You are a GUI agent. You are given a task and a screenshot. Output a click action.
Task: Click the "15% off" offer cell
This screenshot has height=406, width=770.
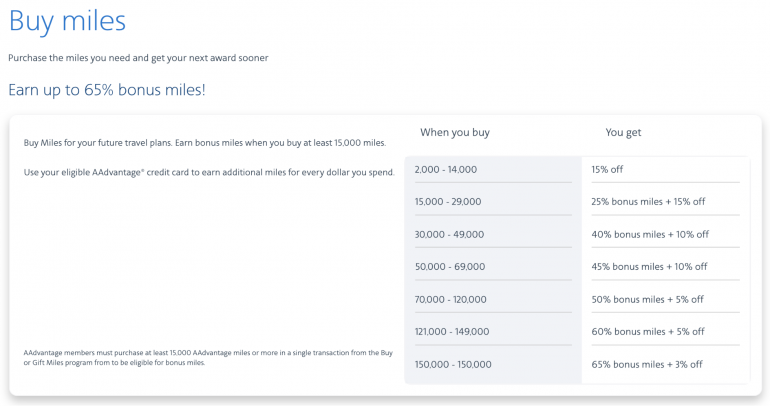tap(607, 169)
